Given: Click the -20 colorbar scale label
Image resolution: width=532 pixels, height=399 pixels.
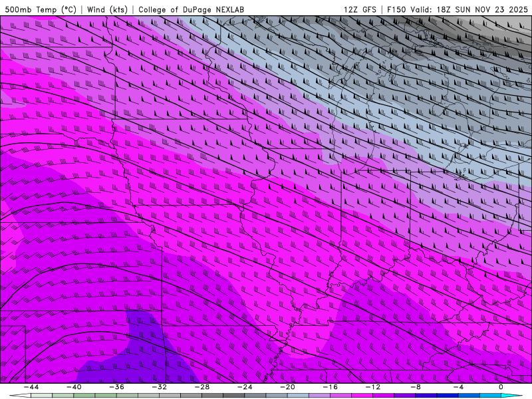Looking at the screenshot, I should pos(287,387).
